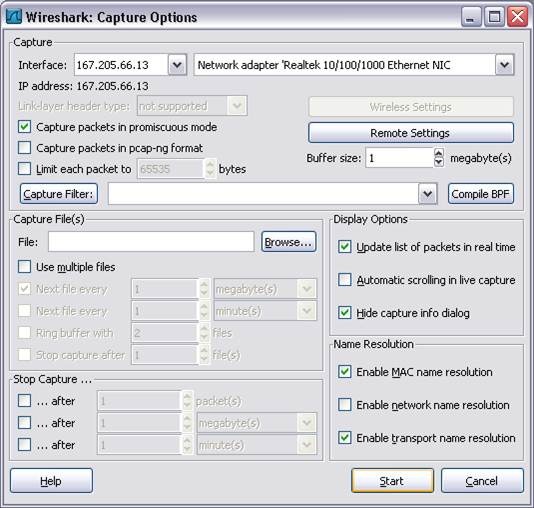
Task: Disable capture packets in promiscuous mode
Action: (x=25, y=127)
